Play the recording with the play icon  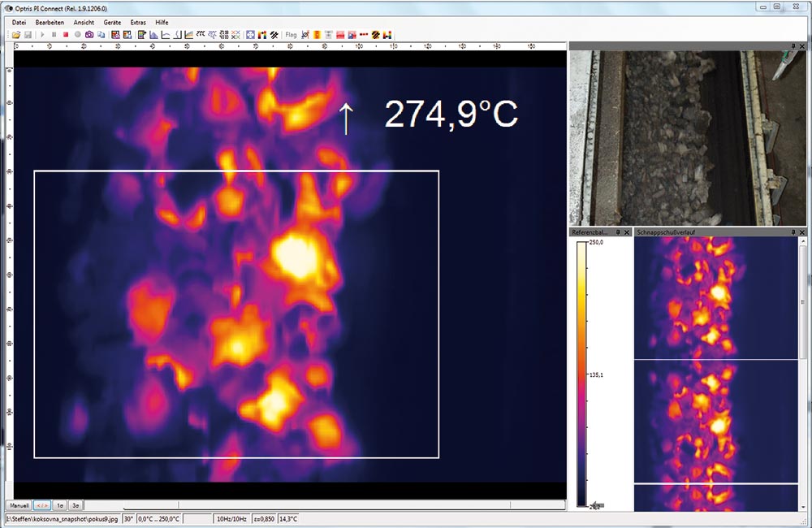42,34
